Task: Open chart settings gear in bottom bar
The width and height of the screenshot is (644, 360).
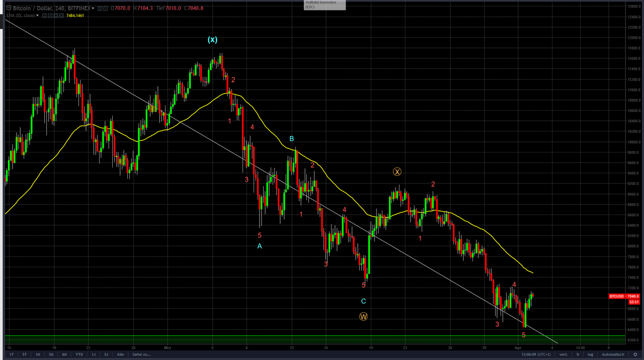Action: pyautogui.click(x=635, y=354)
